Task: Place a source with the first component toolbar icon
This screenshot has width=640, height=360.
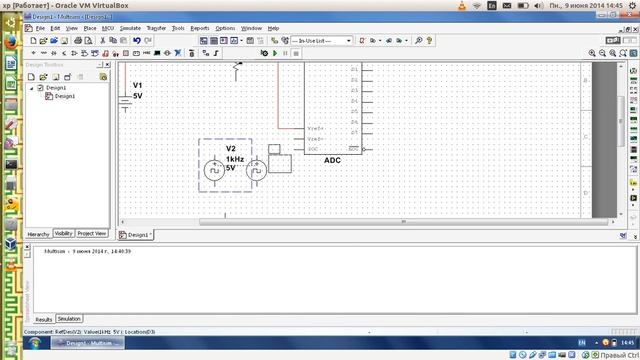Action: [33, 53]
